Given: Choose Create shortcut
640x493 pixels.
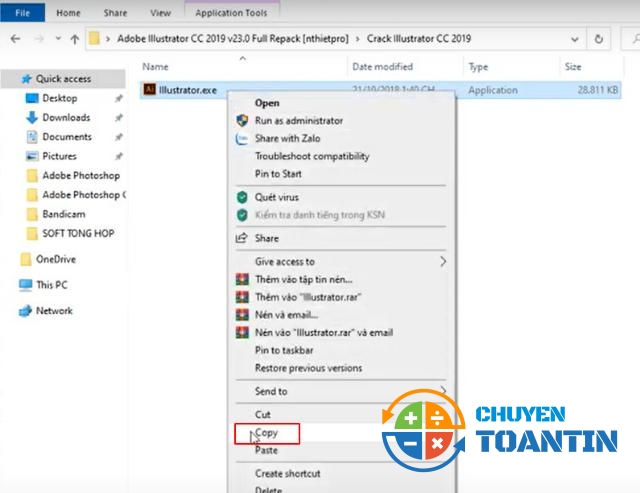Looking at the screenshot, I should click(287, 473).
